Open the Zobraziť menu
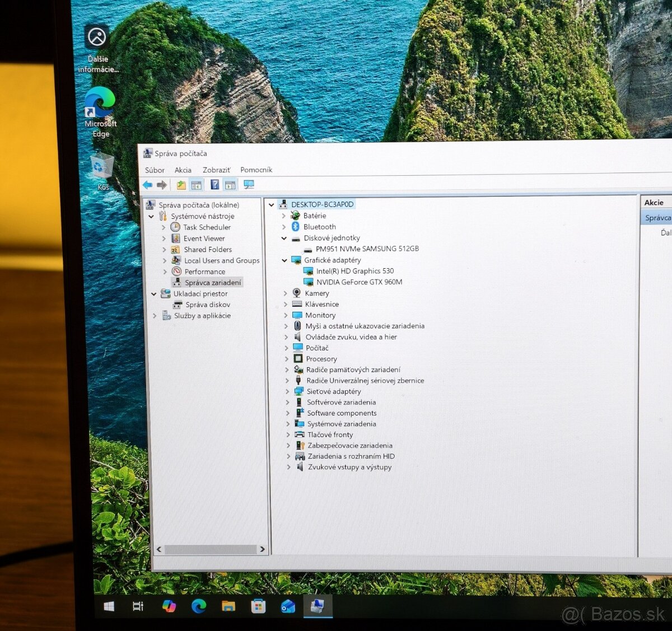 click(216, 170)
